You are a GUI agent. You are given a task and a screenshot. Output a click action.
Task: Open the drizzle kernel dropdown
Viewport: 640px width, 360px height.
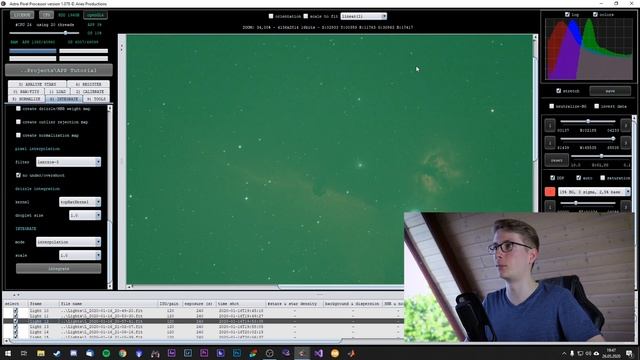[x=80, y=202]
